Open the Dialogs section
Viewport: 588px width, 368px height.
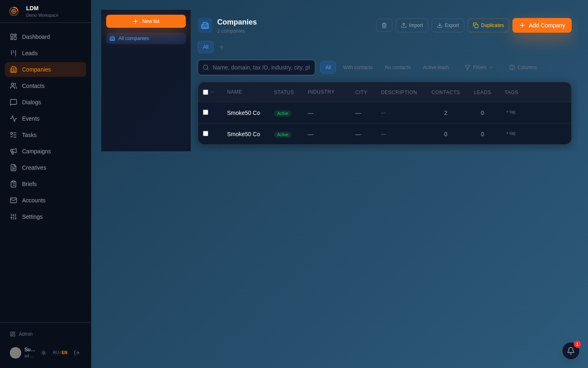pos(45,102)
